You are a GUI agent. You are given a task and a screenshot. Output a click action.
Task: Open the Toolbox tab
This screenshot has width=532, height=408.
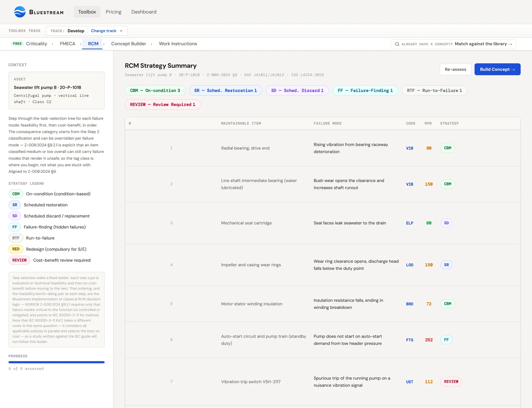click(x=87, y=12)
